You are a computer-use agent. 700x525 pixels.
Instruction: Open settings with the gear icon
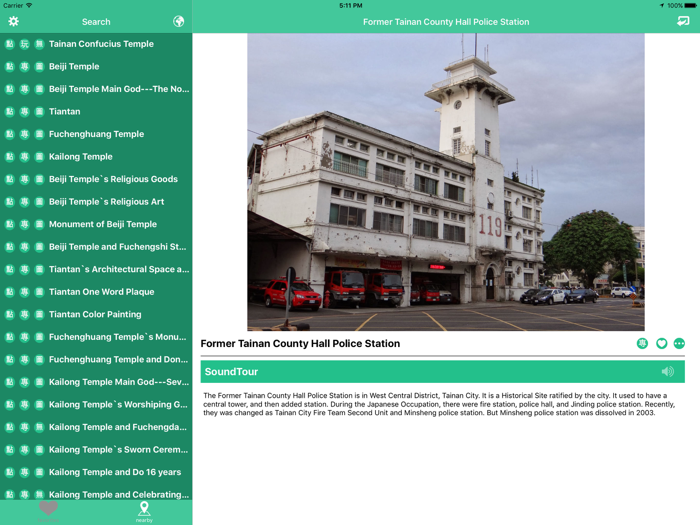coord(14,21)
